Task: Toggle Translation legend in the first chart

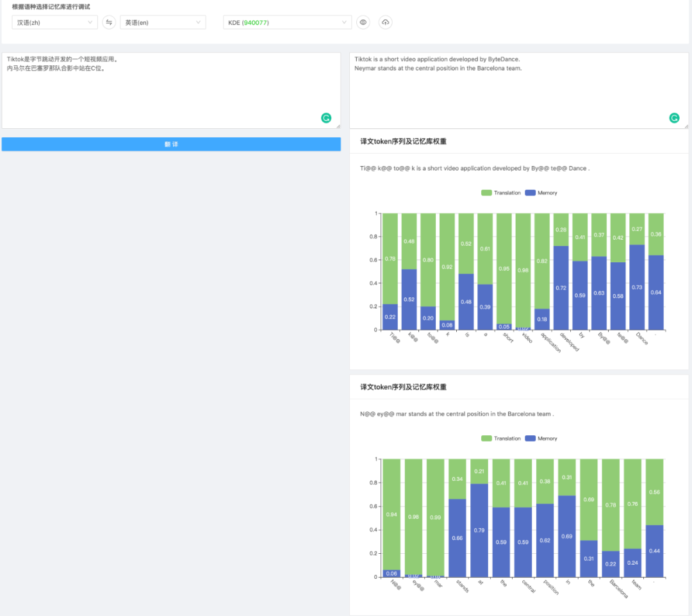Action: [501, 193]
